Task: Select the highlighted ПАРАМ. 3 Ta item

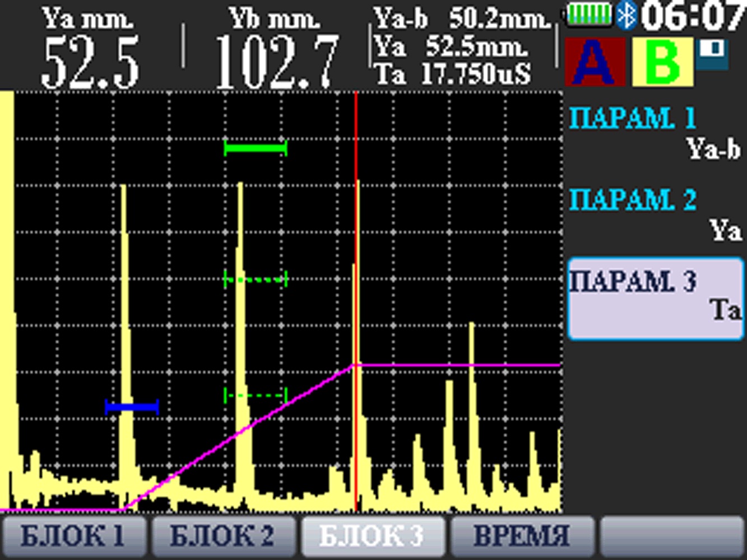Action: [x=655, y=298]
